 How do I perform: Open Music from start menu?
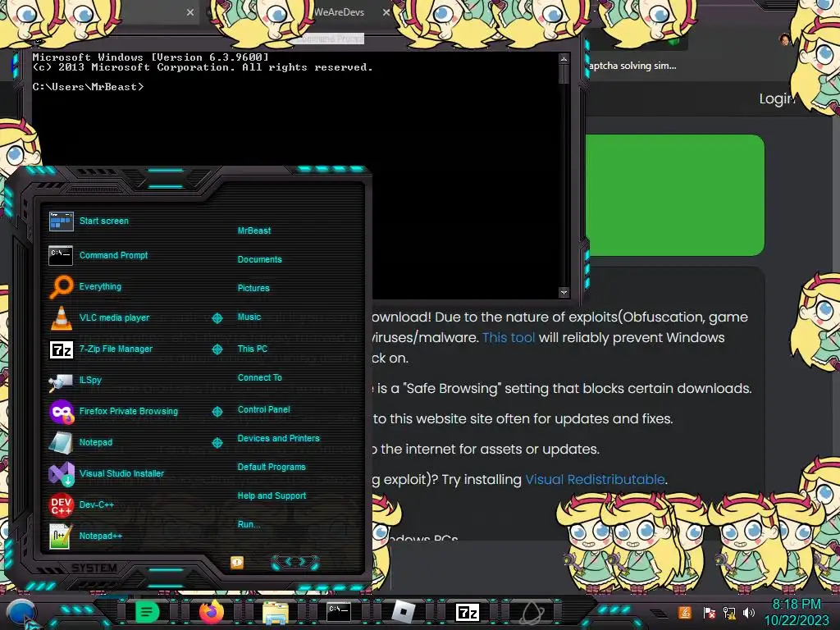pyautogui.click(x=249, y=317)
